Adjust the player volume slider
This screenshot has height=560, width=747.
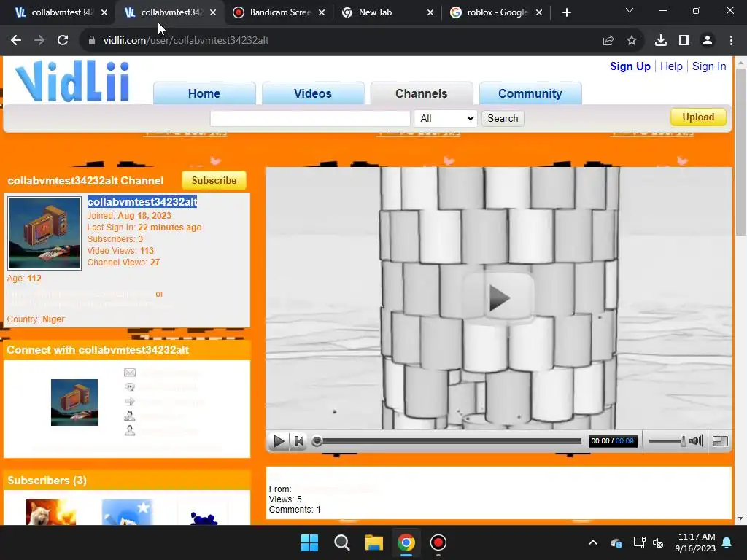pos(667,441)
